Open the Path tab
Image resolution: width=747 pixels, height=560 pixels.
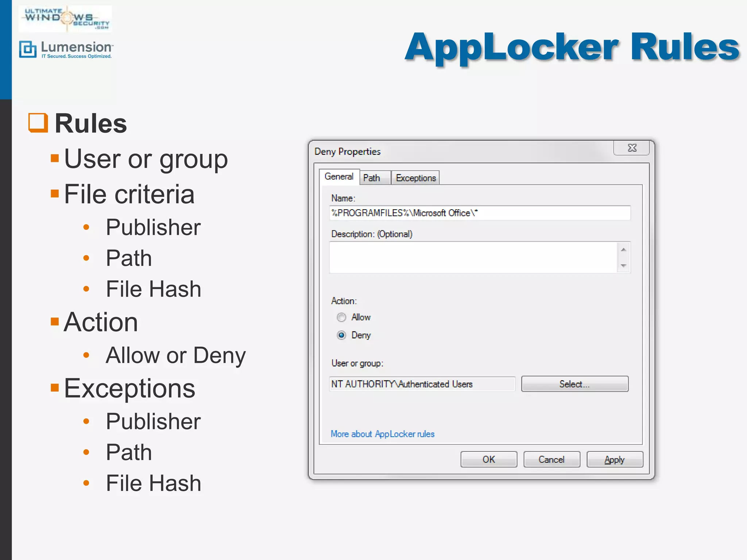point(375,178)
